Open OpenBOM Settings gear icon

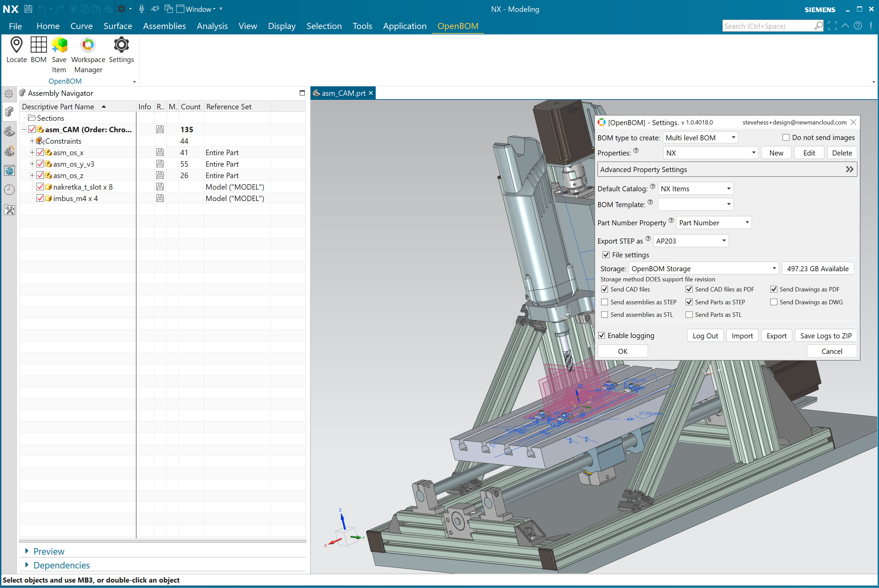pos(121,45)
